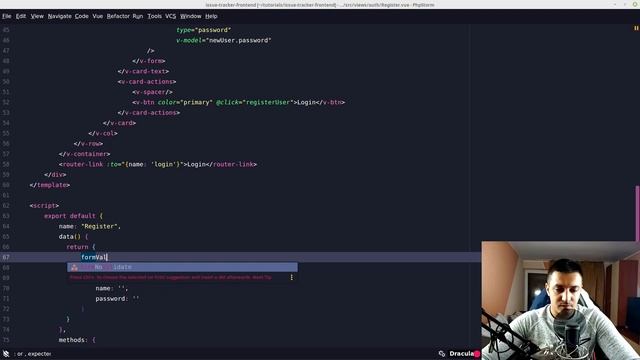Open the View menu
The image size is (640, 360).
pyautogui.click(x=37, y=16)
